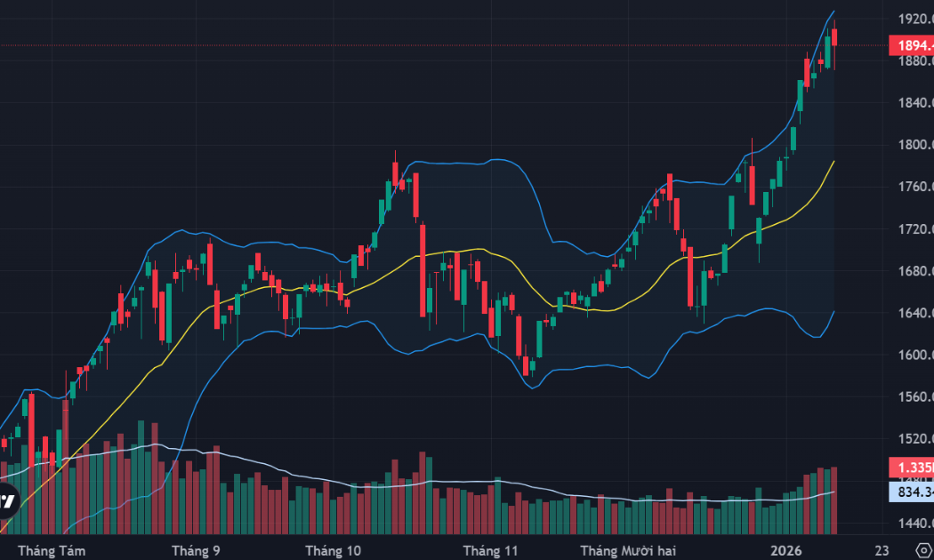The image size is (934, 560).
Task: Click the 1560 price scale label
Action: tap(914, 397)
